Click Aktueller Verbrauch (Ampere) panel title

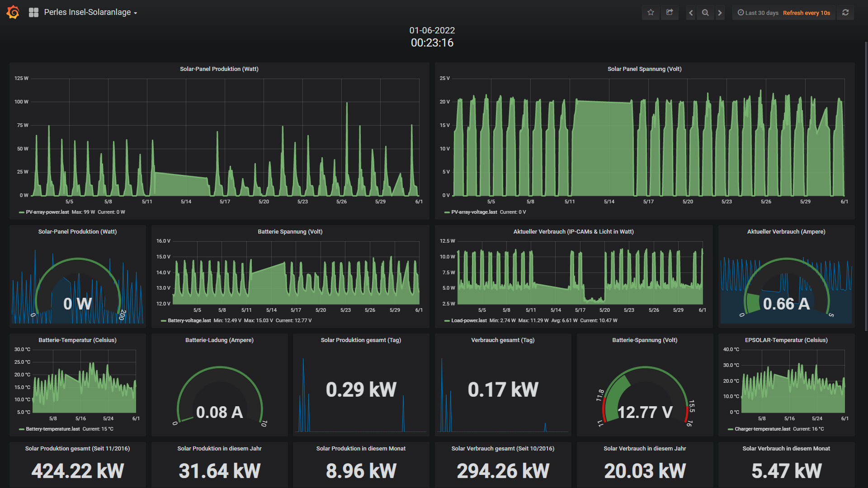pyautogui.click(x=786, y=231)
